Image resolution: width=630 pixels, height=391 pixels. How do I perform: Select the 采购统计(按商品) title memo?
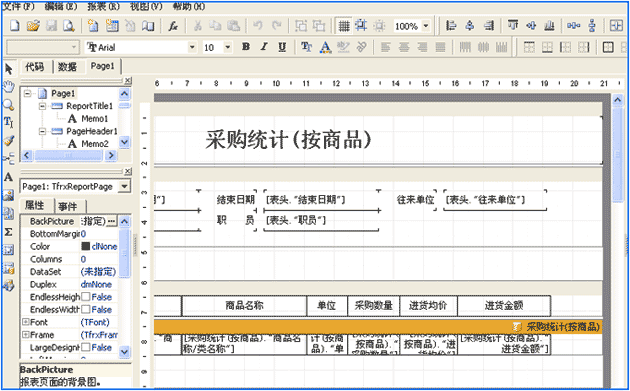[288, 140]
